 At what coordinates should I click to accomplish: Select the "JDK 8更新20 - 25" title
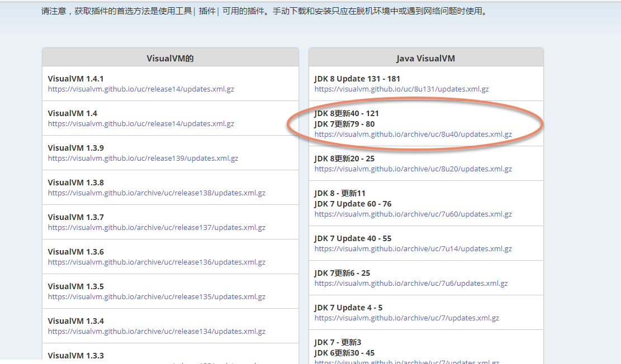coord(344,159)
